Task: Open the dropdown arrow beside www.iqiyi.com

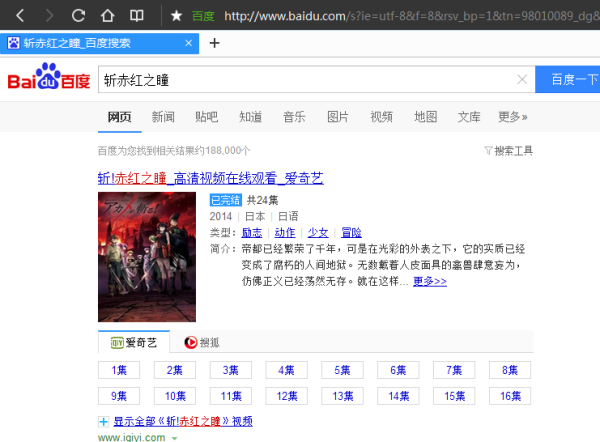Action: tap(174, 438)
